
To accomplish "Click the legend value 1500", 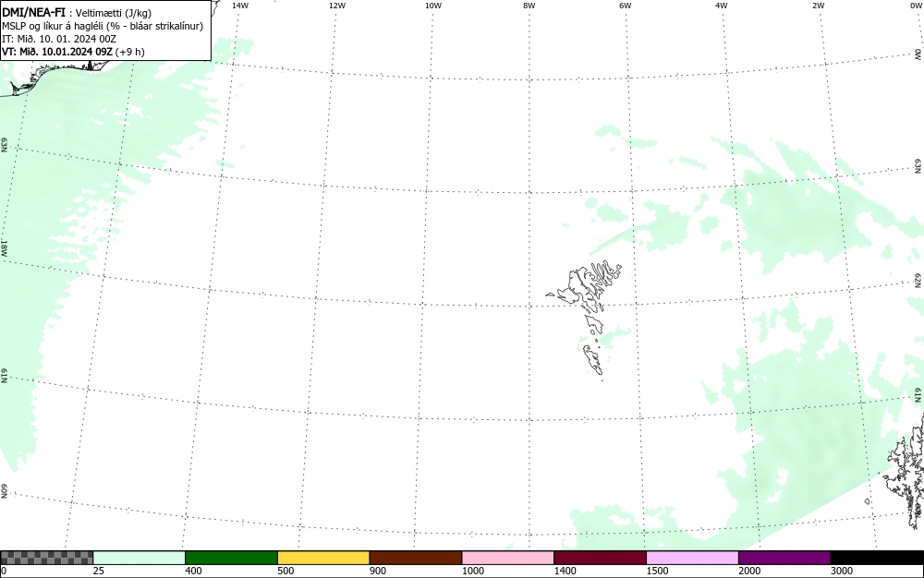I will [658, 571].
